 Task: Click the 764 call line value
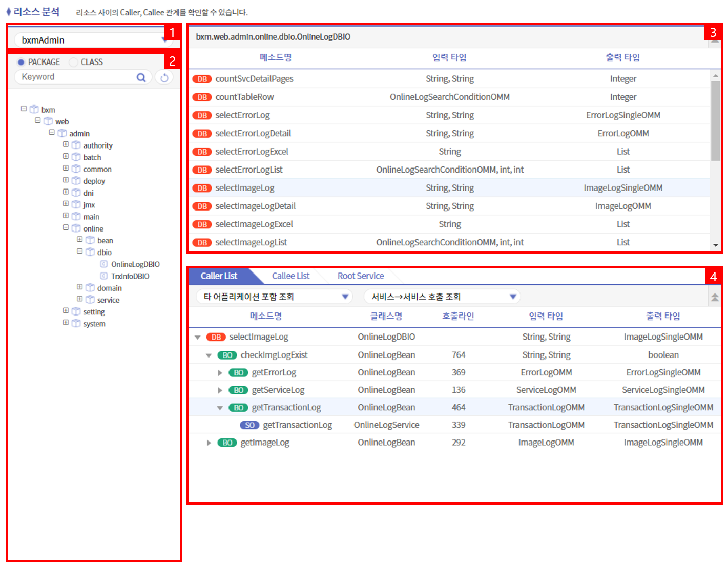[459, 355]
